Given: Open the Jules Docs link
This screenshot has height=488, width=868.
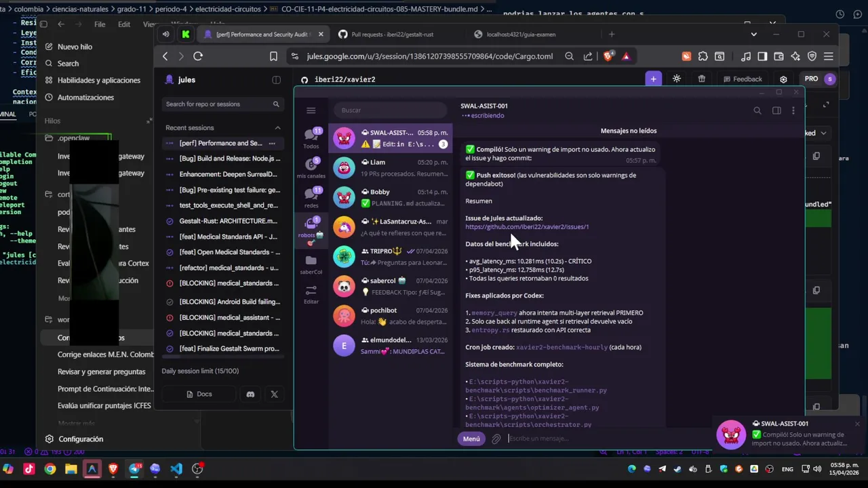Looking at the screenshot, I should [199, 394].
